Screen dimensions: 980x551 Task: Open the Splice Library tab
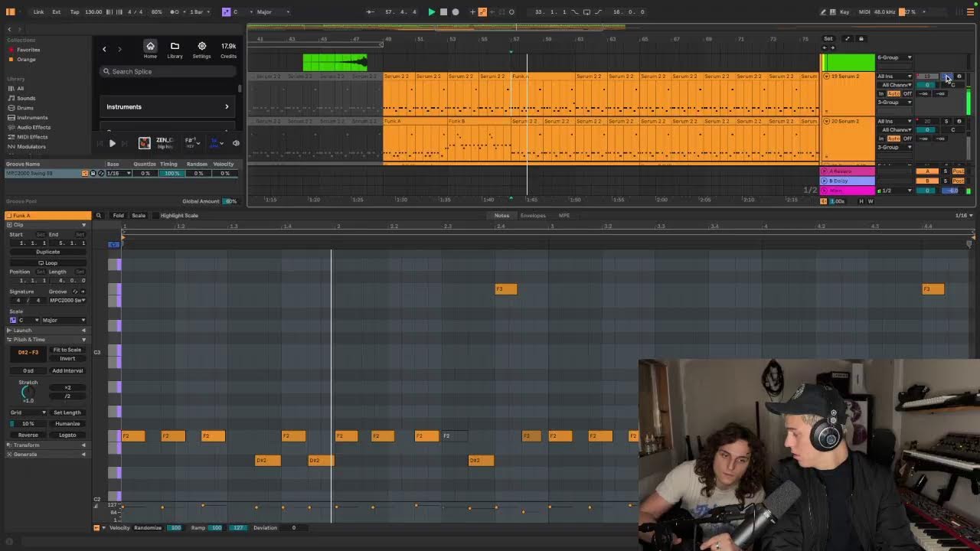pos(175,50)
